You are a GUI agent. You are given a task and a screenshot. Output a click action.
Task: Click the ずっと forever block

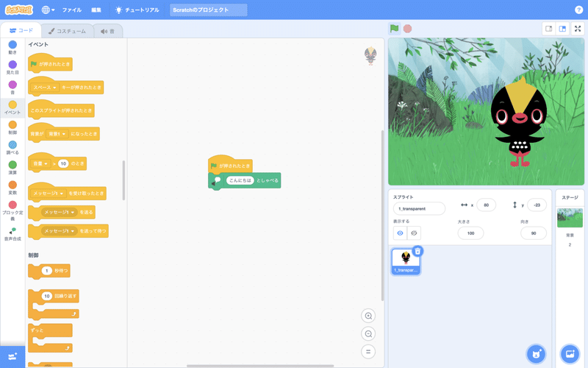coord(50,338)
